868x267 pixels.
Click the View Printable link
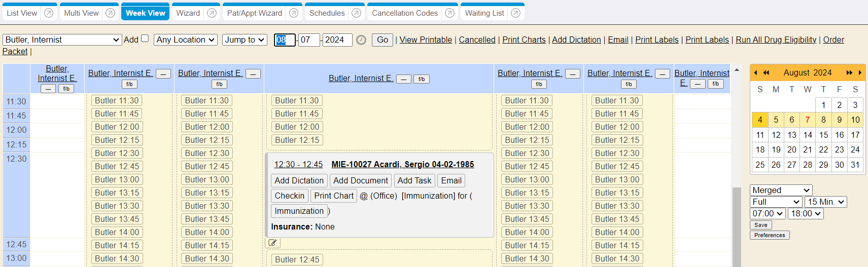pyautogui.click(x=426, y=40)
